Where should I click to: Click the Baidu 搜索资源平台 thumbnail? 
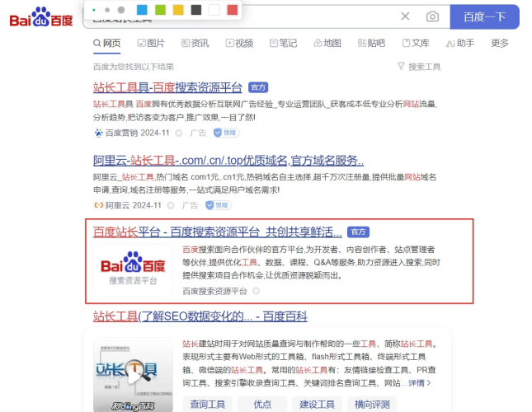pyautogui.click(x=133, y=270)
